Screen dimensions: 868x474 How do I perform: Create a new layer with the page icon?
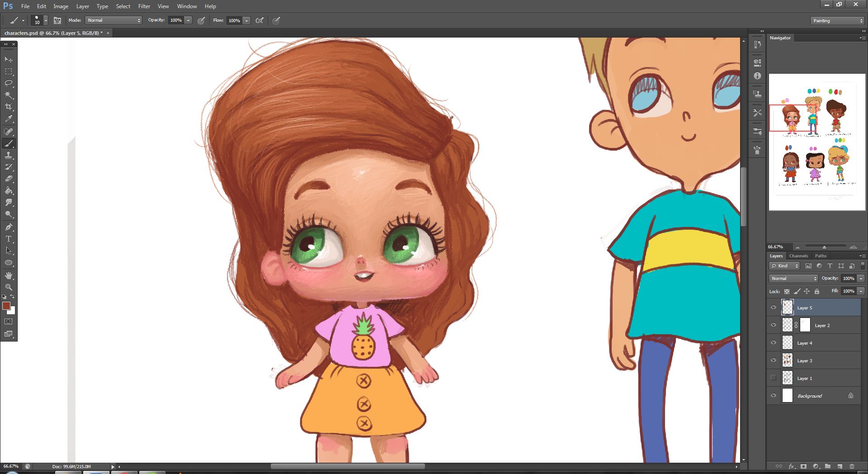[x=840, y=466]
